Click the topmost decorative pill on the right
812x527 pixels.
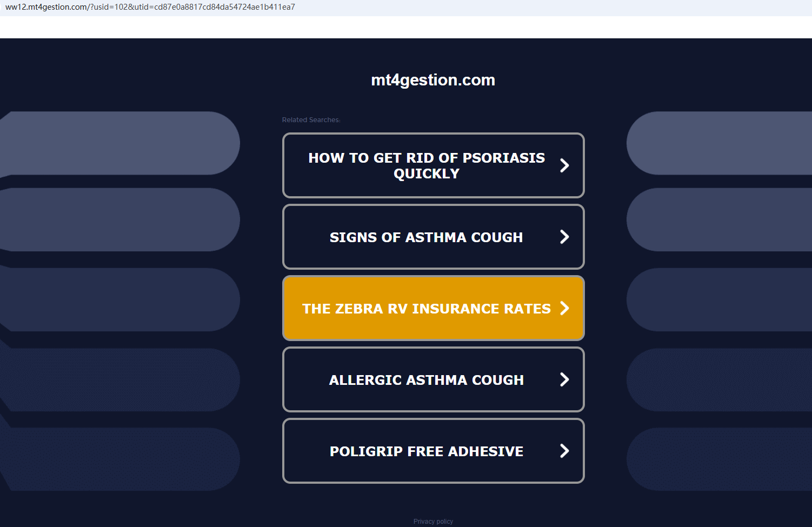point(719,143)
